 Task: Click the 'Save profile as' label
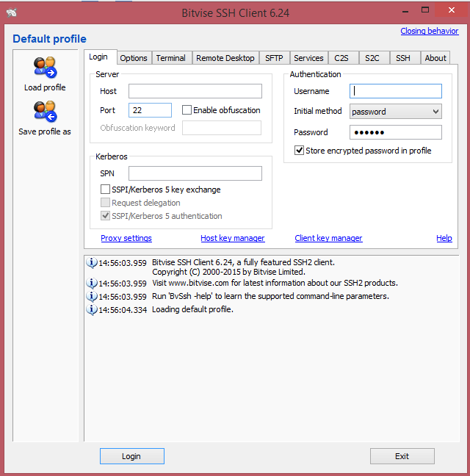45,131
